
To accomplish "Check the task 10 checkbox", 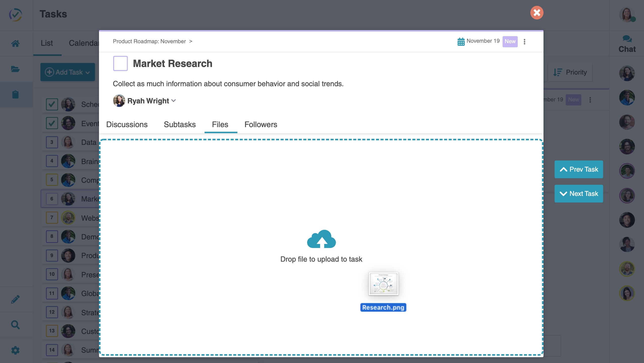I will tap(52, 274).
